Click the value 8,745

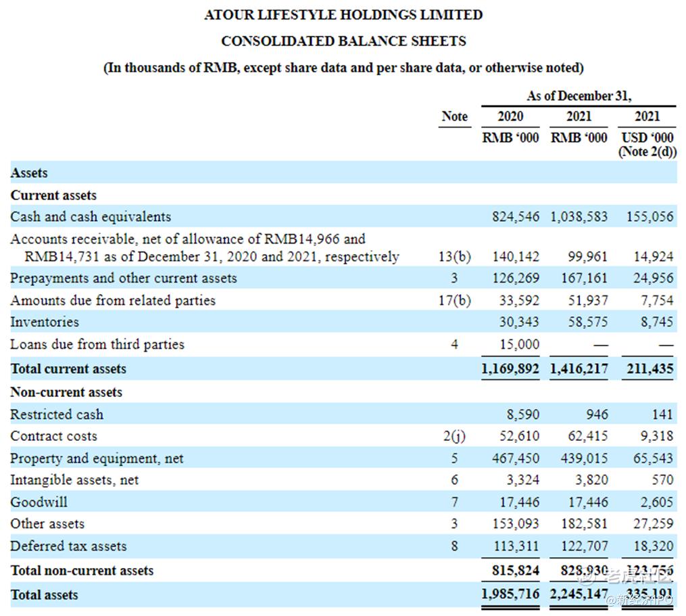(657, 323)
